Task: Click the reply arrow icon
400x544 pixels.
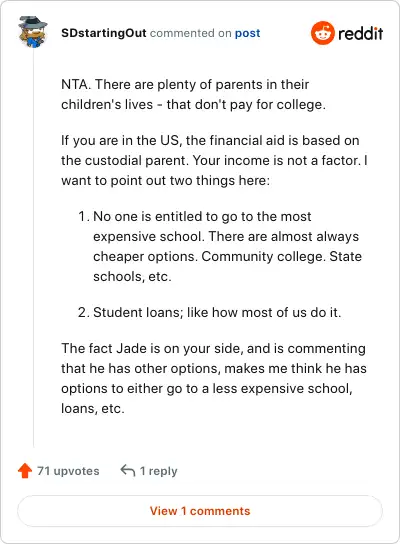Action: (x=128, y=470)
